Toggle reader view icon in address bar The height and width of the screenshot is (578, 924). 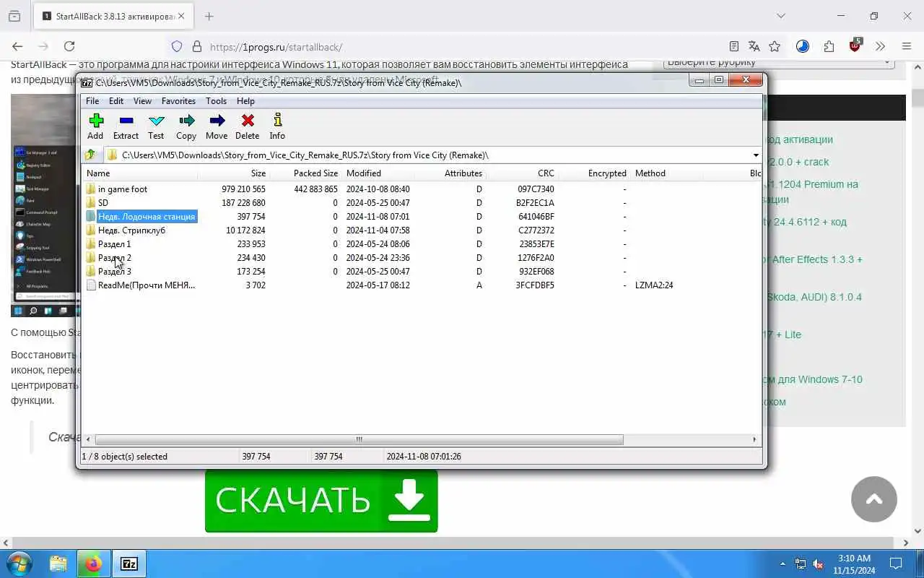(x=734, y=46)
